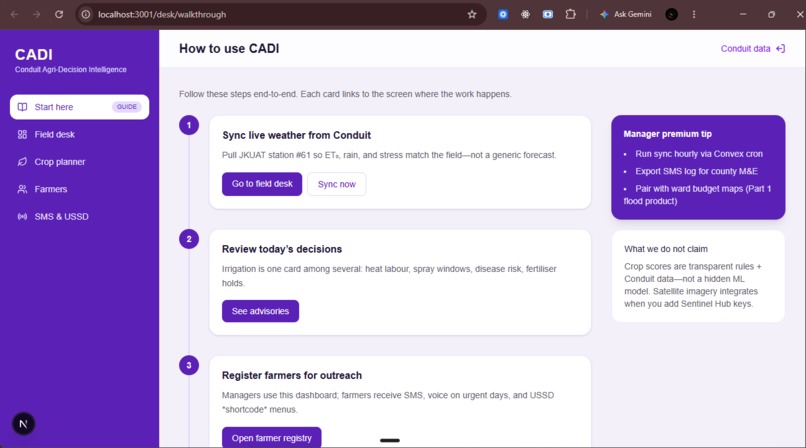
Task: Click Export SMS log for county M&E
Action: click(x=696, y=172)
